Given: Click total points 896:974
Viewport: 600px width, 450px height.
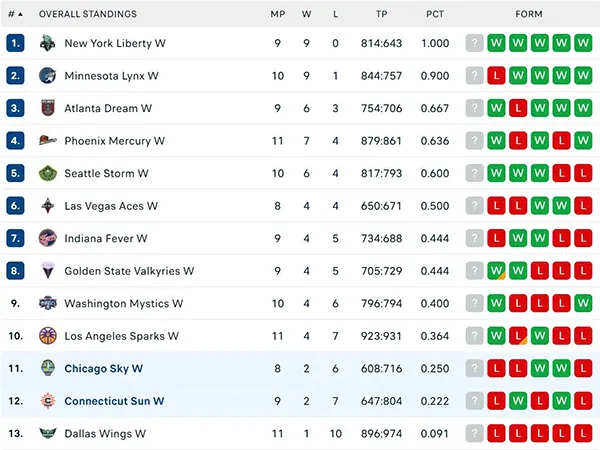Looking at the screenshot, I should (382, 434).
